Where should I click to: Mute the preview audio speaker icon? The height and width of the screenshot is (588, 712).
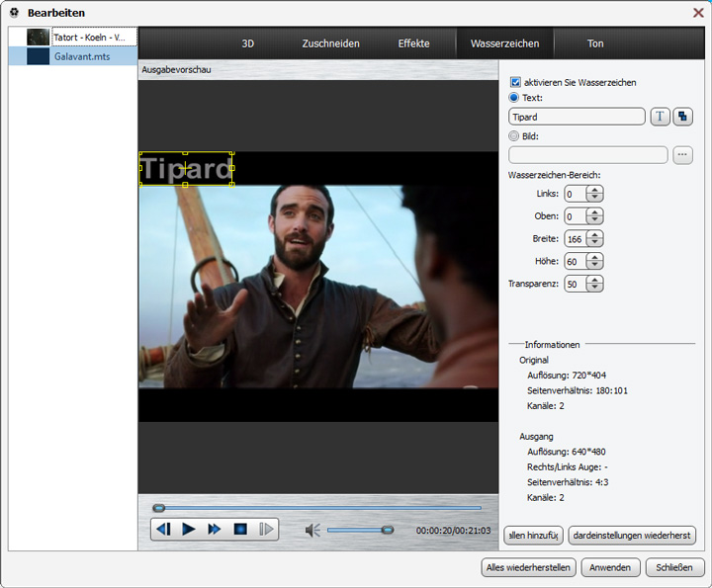(x=312, y=530)
